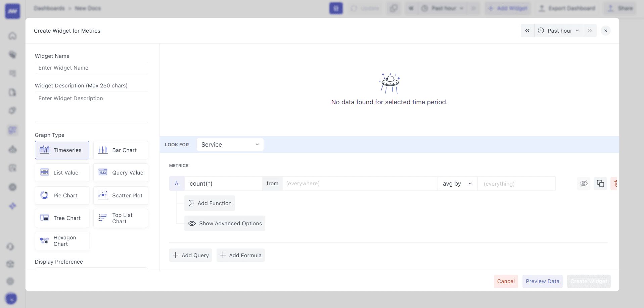Select the Tree Chart graph type

pyautogui.click(x=62, y=218)
